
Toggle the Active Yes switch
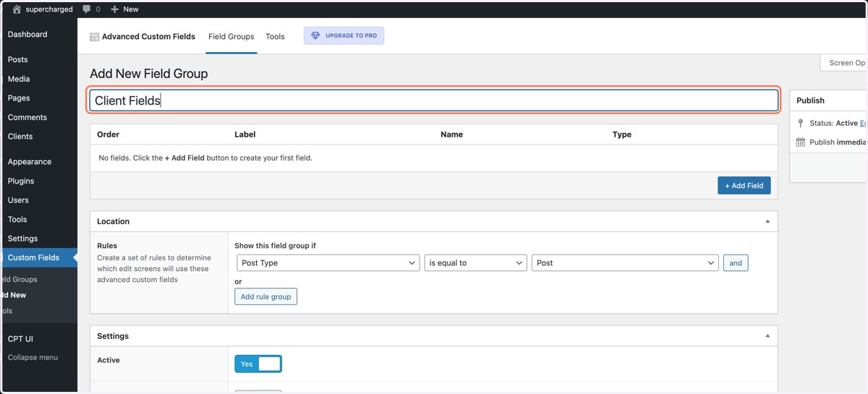point(258,364)
